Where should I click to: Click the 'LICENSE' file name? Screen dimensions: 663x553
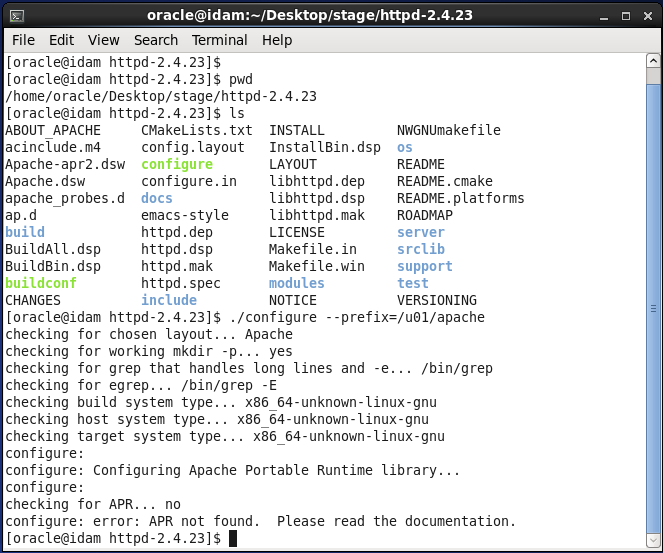coord(296,232)
